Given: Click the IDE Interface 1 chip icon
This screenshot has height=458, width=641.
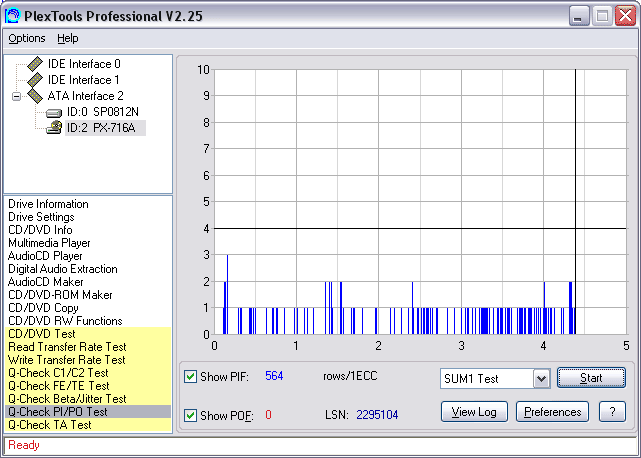Looking at the screenshot, I should [35, 80].
